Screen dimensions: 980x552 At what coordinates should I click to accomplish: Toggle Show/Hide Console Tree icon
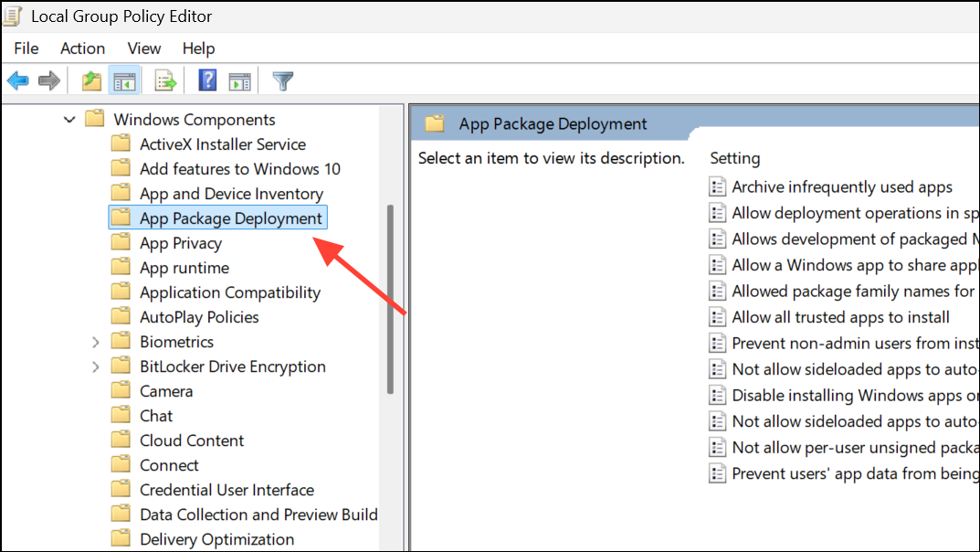(124, 80)
